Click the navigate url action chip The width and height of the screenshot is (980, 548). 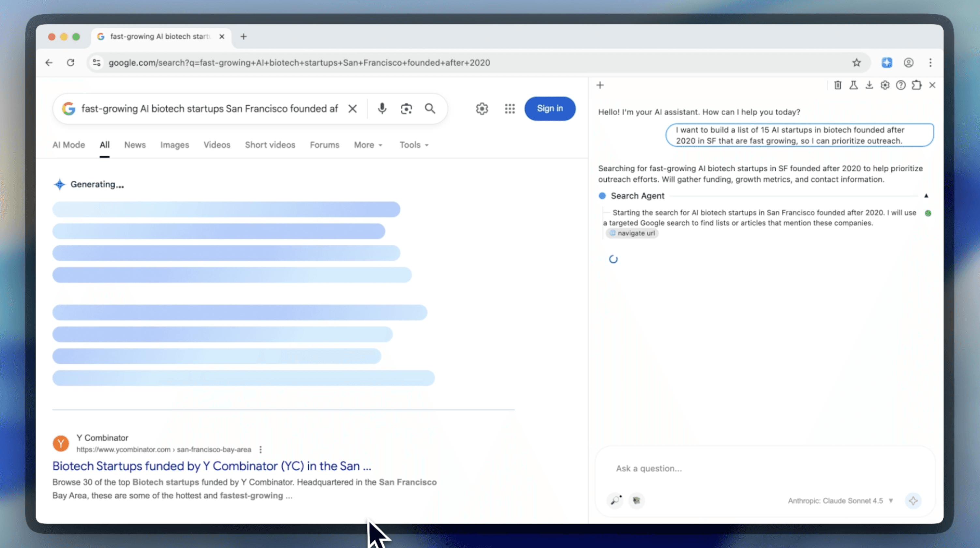tap(632, 233)
